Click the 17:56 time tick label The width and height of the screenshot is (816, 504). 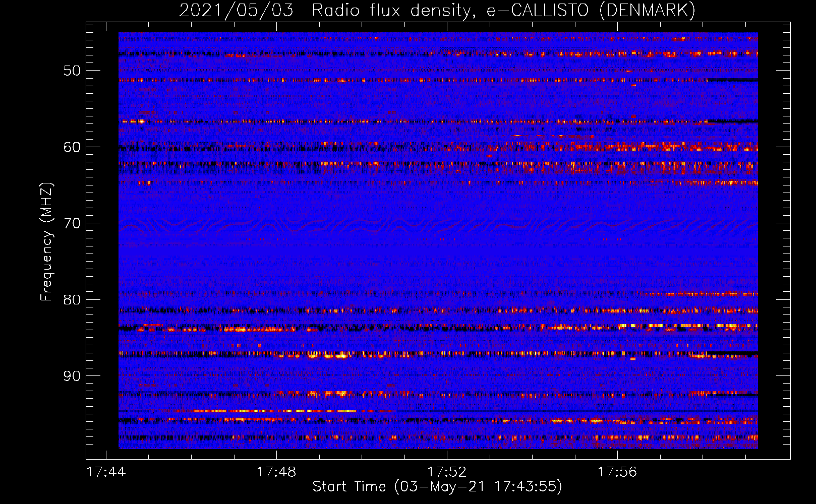pyautogui.click(x=617, y=472)
